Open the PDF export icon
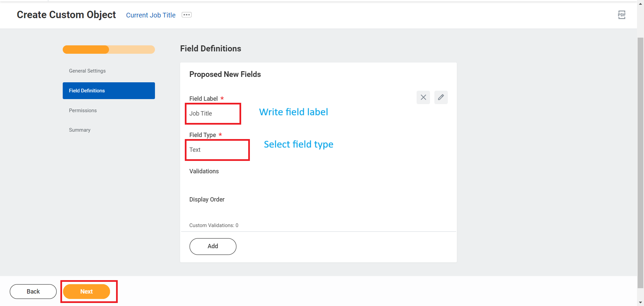Viewport: 644px width, 306px height. pyautogui.click(x=622, y=15)
